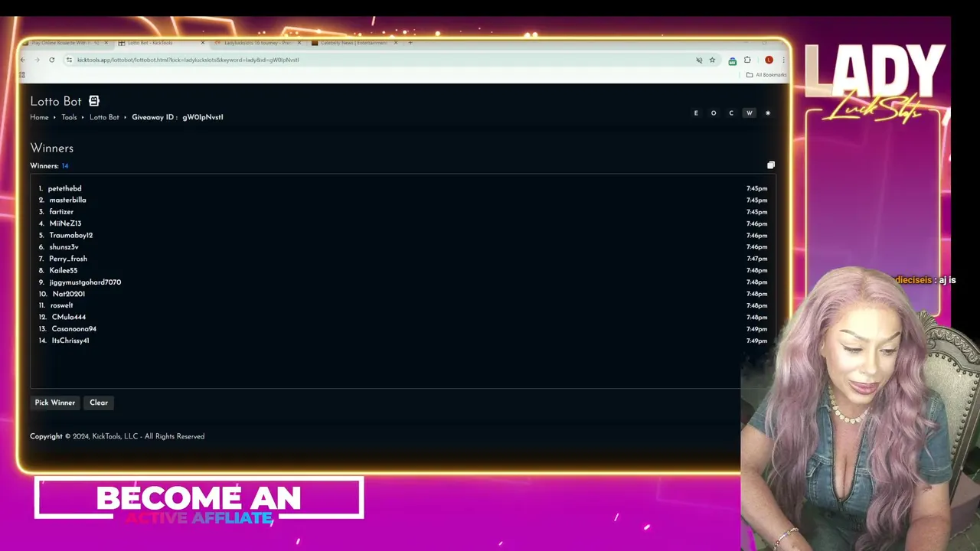Select winner MiiNeZ13
Screen dimensions: 980x551
click(65, 223)
